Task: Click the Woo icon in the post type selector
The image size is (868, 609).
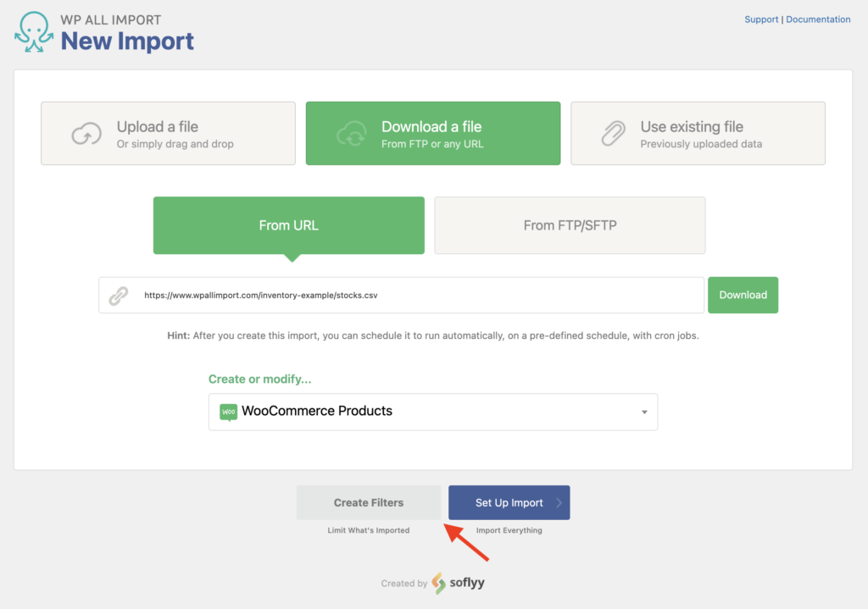Action: click(x=230, y=411)
